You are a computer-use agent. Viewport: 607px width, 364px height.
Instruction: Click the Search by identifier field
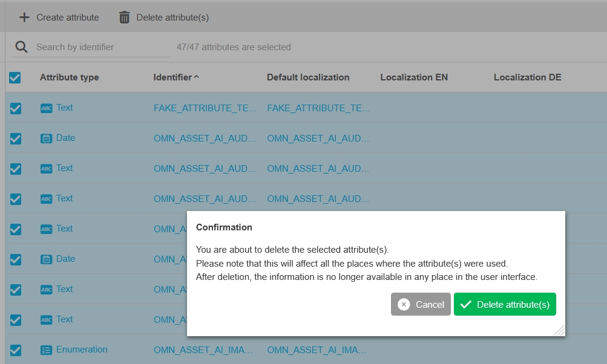coord(100,47)
